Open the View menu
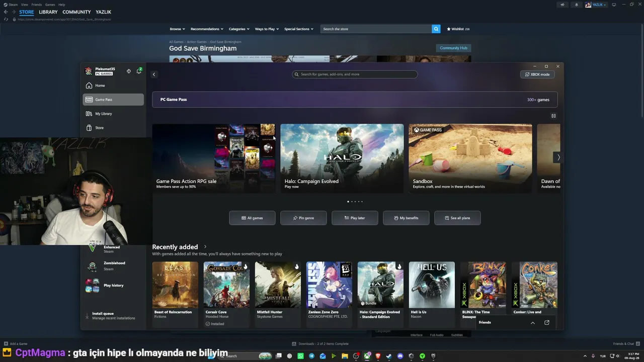Viewport: 644px width, 362px height. pyautogui.click(x=24, y=5)
